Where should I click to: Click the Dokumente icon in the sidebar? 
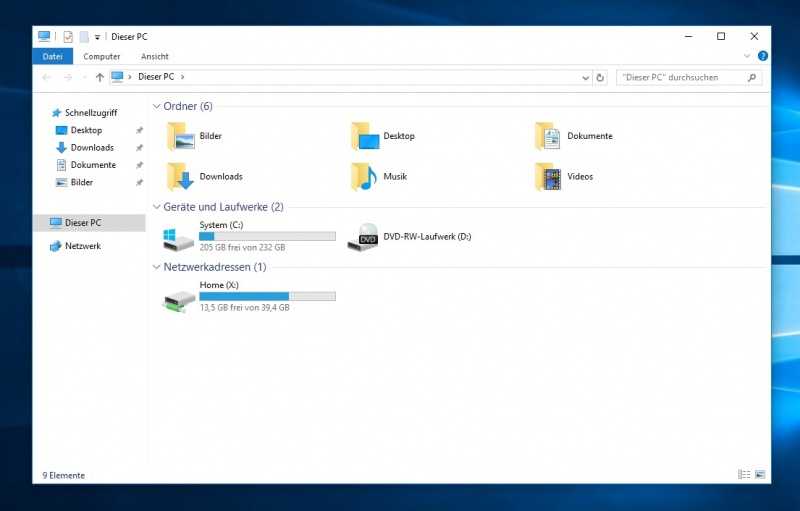tap(61, 165)
